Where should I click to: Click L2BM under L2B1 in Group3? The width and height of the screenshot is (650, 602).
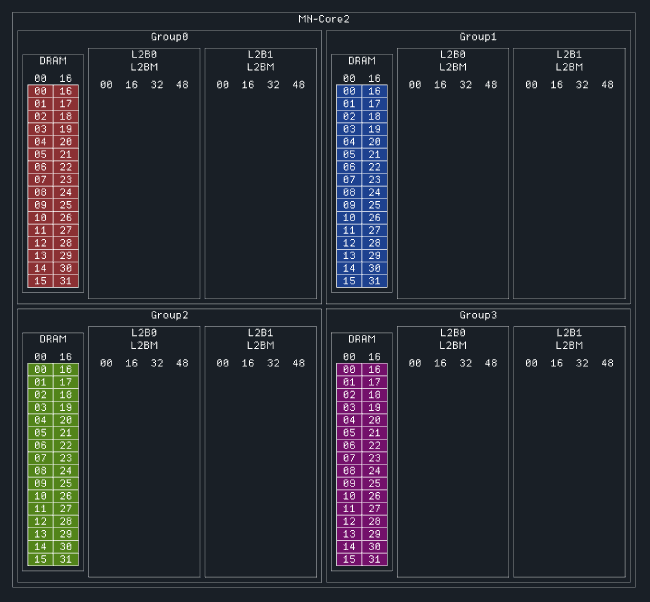click(569, 345)
